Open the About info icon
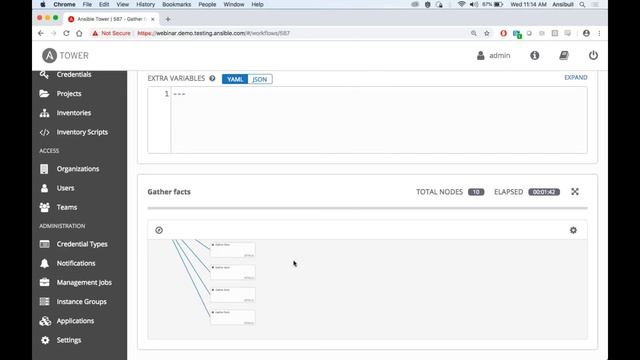Image resolution: width=640 pixels, height=360 pixels. tap(534, 56)
